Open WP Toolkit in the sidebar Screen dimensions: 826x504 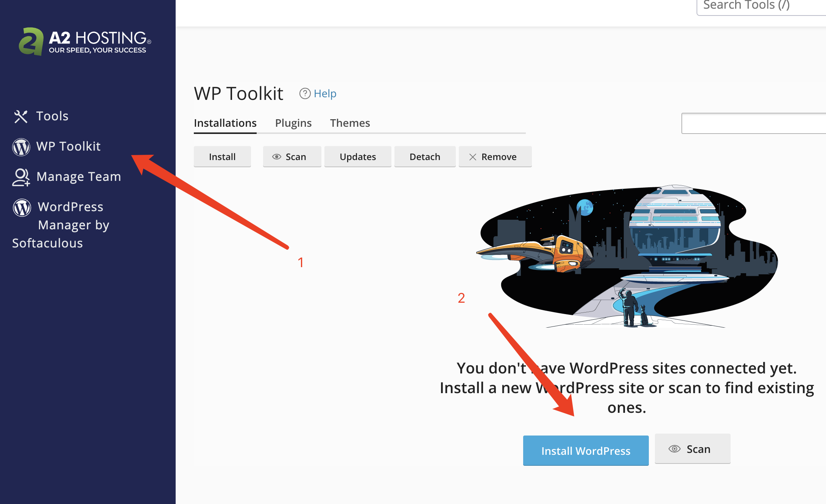[x=68, y=146]
